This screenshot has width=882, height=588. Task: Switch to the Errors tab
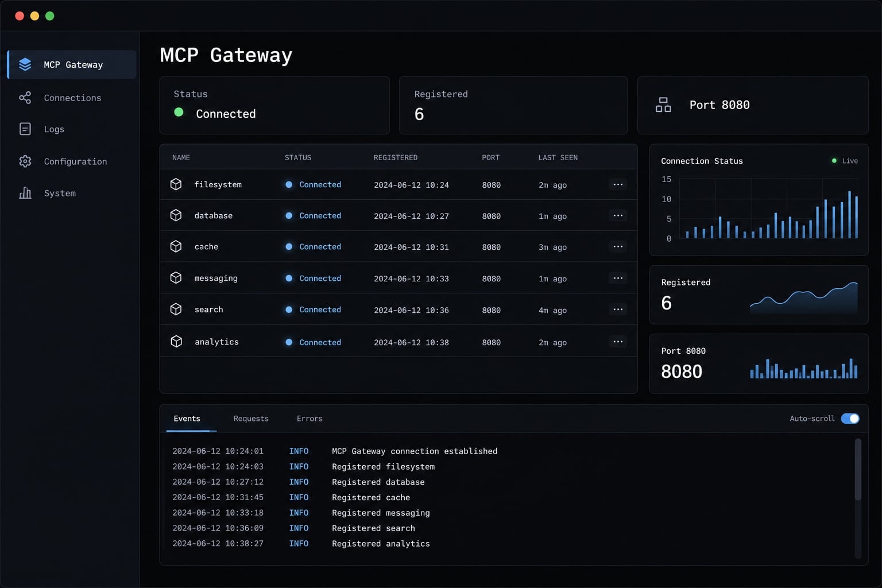310,419
